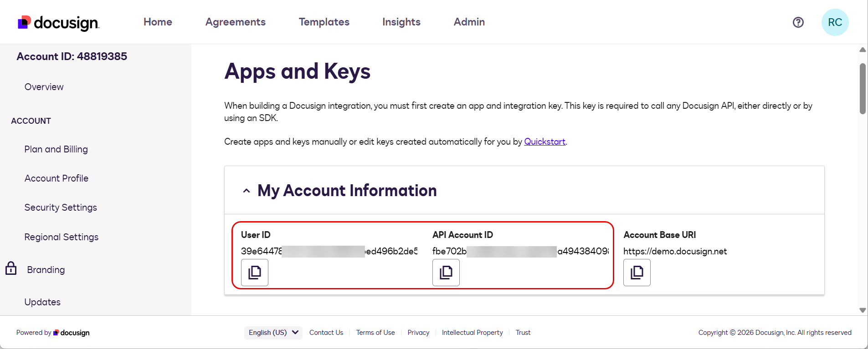Click the scrollbar down arrow
The image size is (868, 349).
tap(863, 310)
